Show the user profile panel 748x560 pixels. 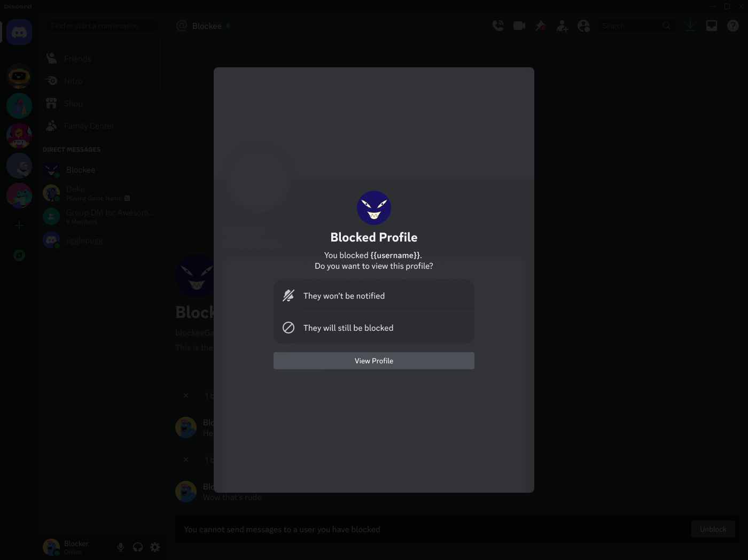[583, 25]
